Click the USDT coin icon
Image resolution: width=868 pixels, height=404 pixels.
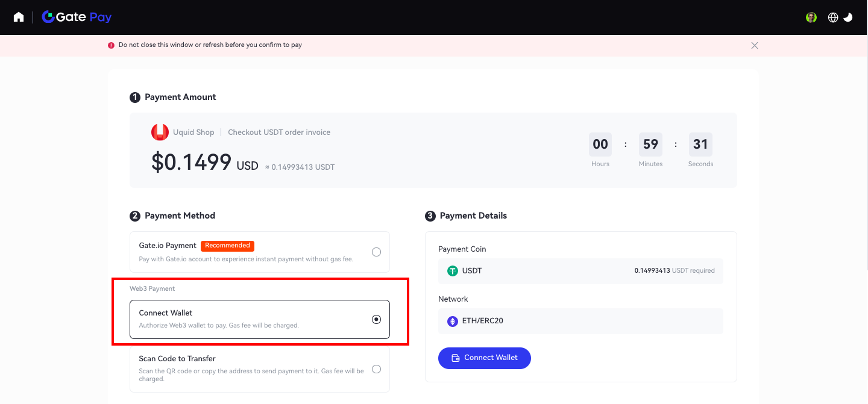click(x=453, y=271)
